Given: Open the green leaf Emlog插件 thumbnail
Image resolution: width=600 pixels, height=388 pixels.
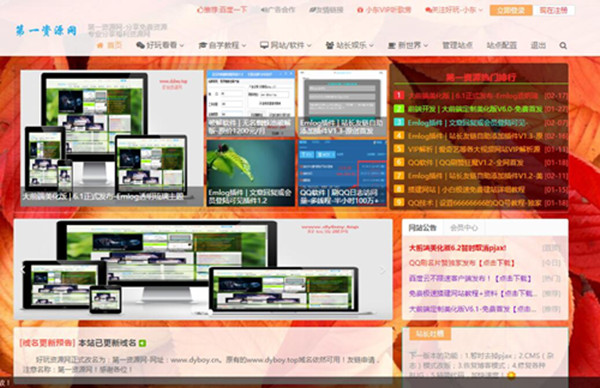Looking at the screenshot, I should click(x=251, y=173).
